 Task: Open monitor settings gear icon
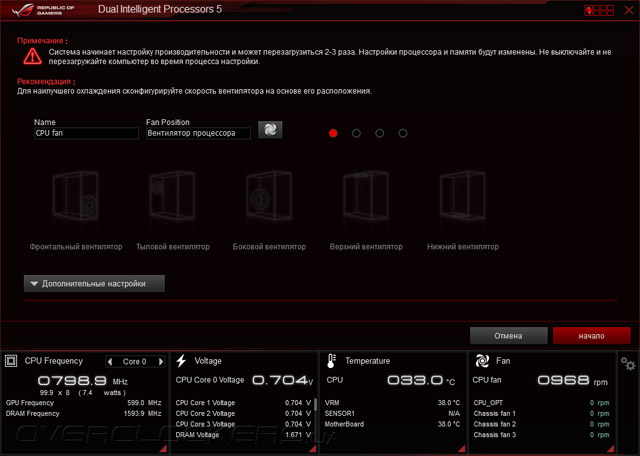pyautogui.click(x=628, y=363)
